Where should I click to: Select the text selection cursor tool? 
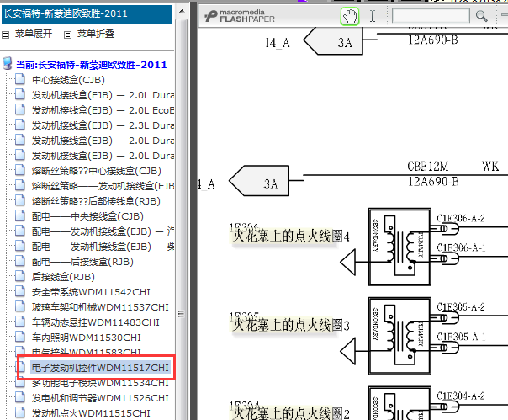tap(373, 16)
